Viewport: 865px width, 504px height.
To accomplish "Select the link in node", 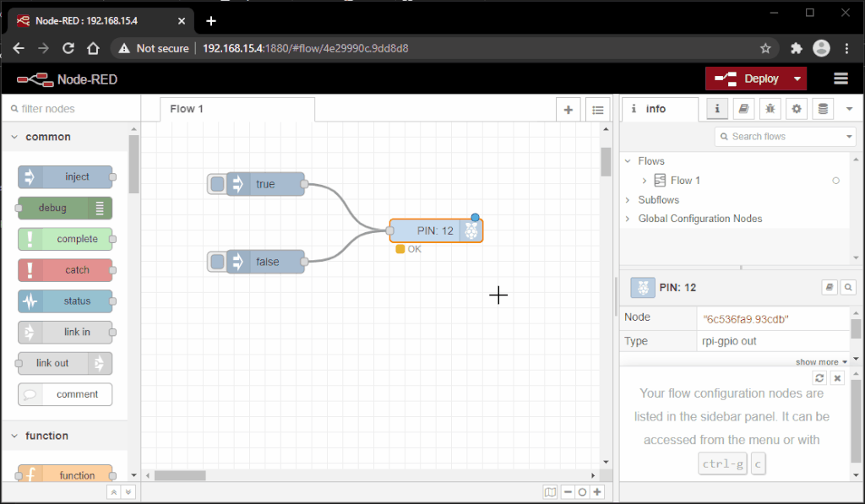I will click(x=65, y=332).
